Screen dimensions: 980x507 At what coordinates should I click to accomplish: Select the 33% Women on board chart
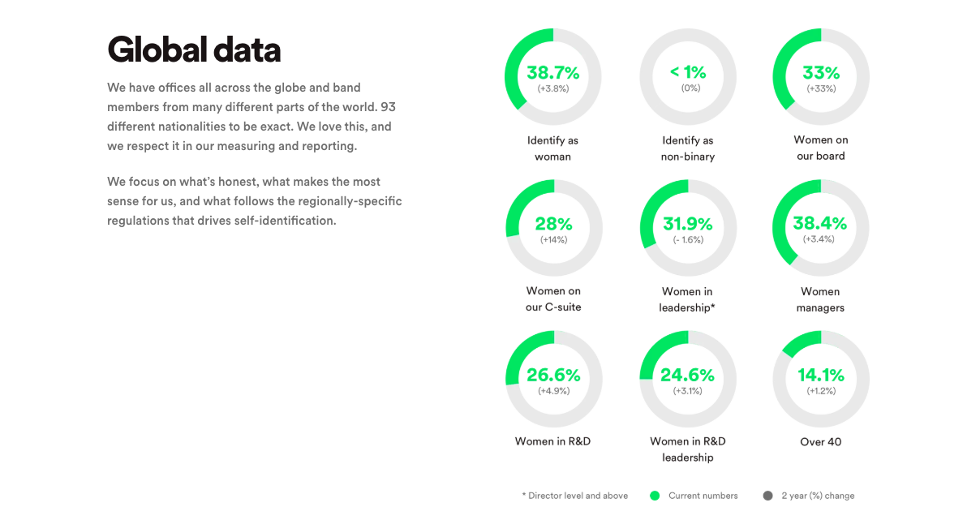tap(820, 77)
